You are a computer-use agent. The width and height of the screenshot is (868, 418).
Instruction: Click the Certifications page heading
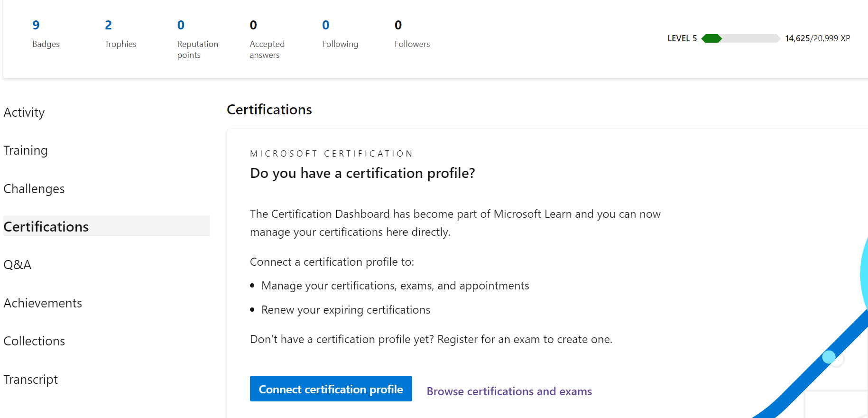tap(269, 110)
